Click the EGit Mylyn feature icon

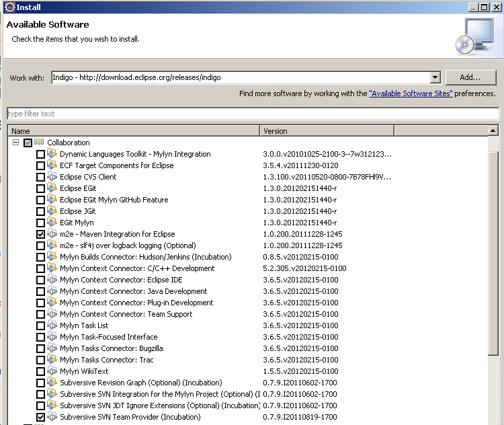(x=52, y=222)
